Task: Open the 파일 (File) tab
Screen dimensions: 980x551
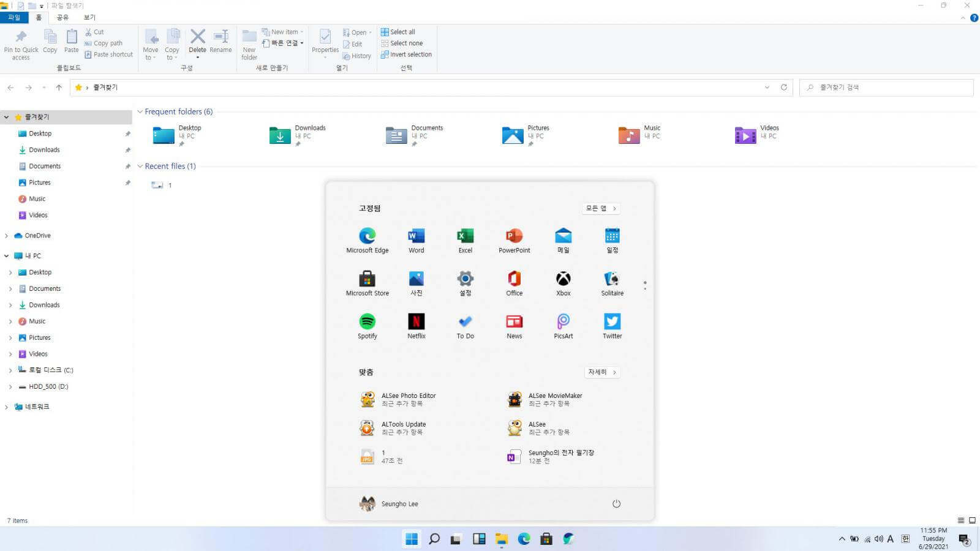Action: [14, 17]
